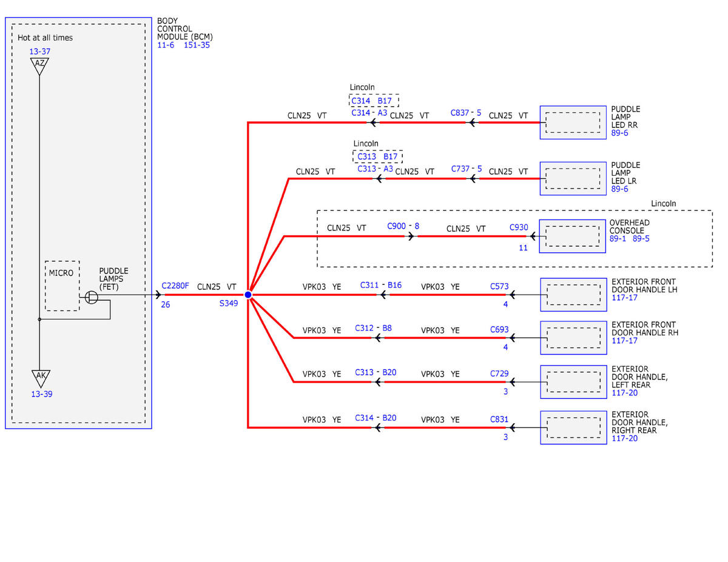Click the AZ triangle terminal symbol

[39, 65]
